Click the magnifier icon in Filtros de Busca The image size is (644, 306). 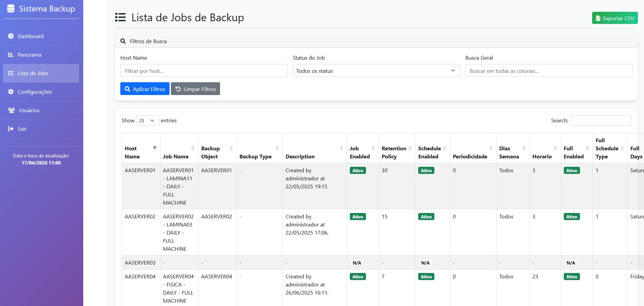point(123,41)
